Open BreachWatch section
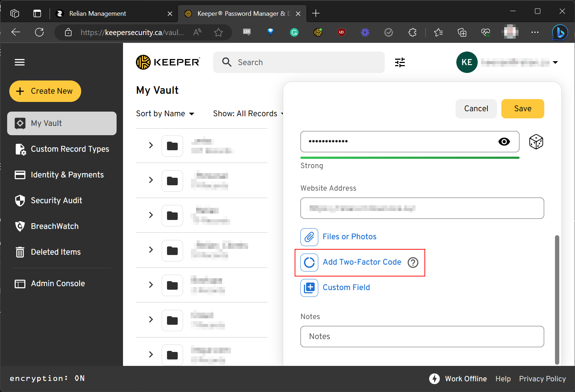The height and width of the screenshot is (392, 575). coord(47,226)
